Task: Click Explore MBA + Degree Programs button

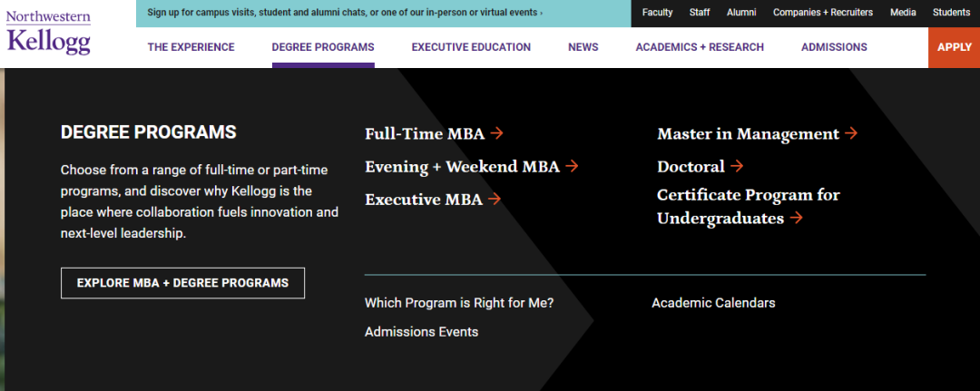Action: (x=182, y=283)
